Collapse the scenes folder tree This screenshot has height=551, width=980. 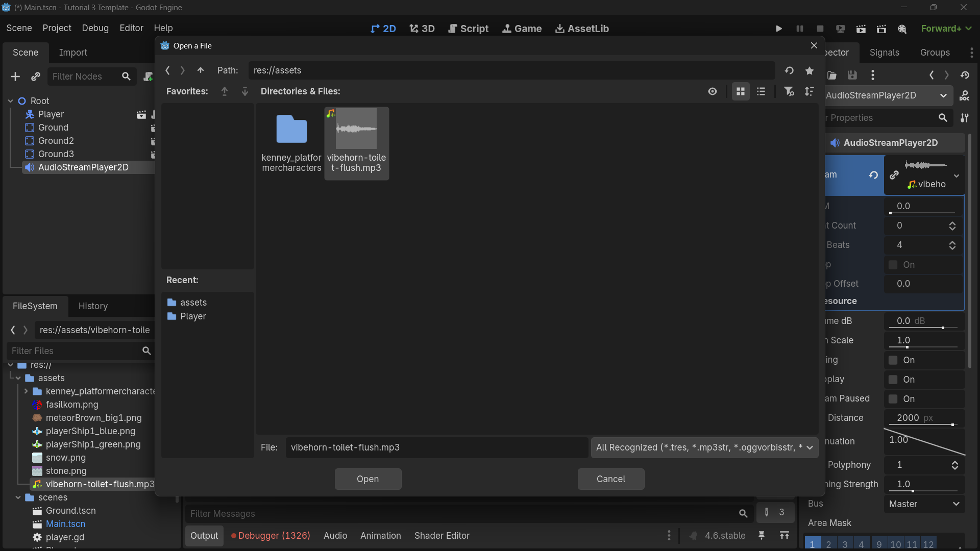[17, 497]
